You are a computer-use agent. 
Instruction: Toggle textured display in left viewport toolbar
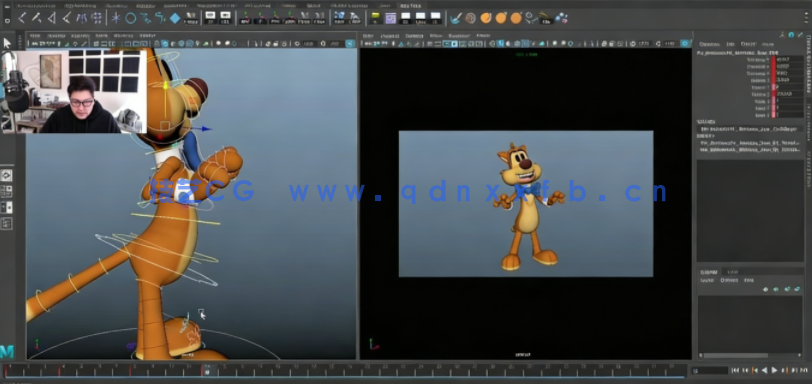pos(189,43)
